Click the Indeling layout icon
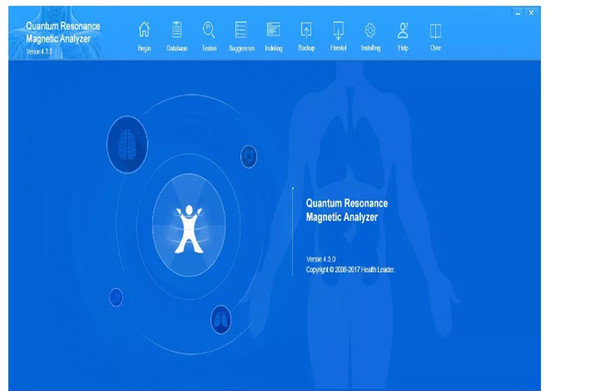This screenshot has width=600, height=391. coord(273,30)
